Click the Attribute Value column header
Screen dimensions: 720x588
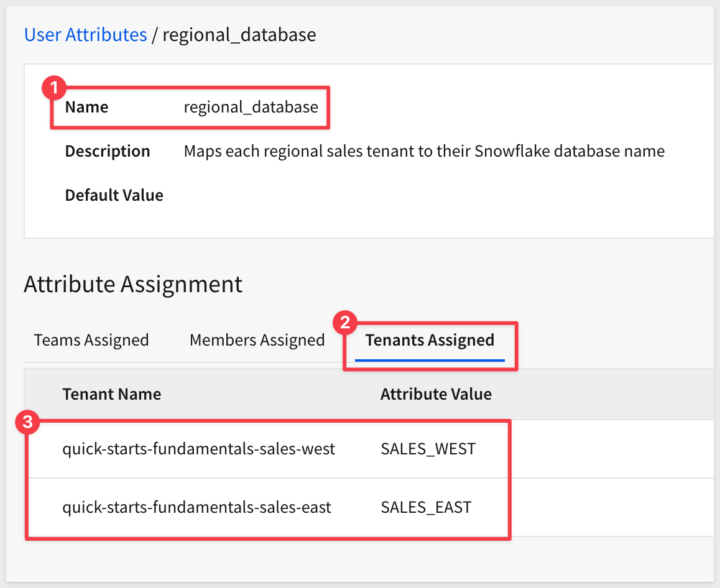pos(436,394)
